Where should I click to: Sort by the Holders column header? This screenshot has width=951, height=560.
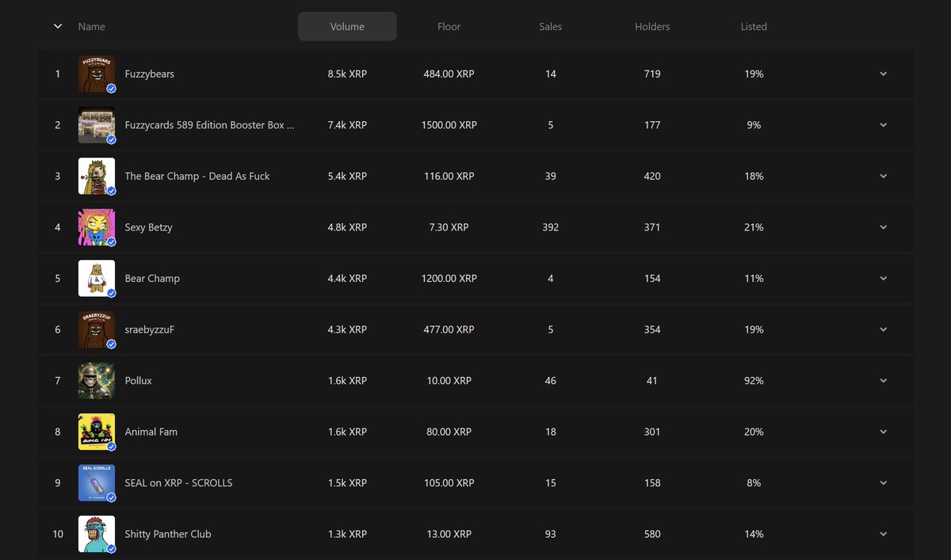click(652, 26)
